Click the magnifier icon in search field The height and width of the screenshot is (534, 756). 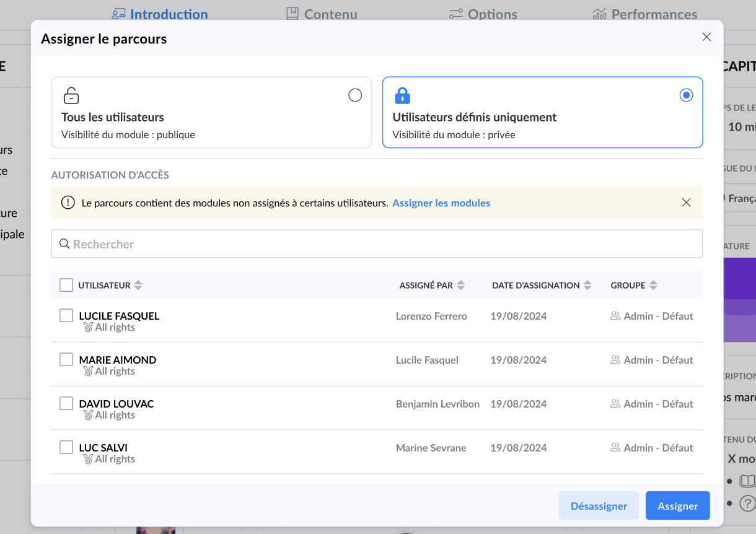pos(64,244)
